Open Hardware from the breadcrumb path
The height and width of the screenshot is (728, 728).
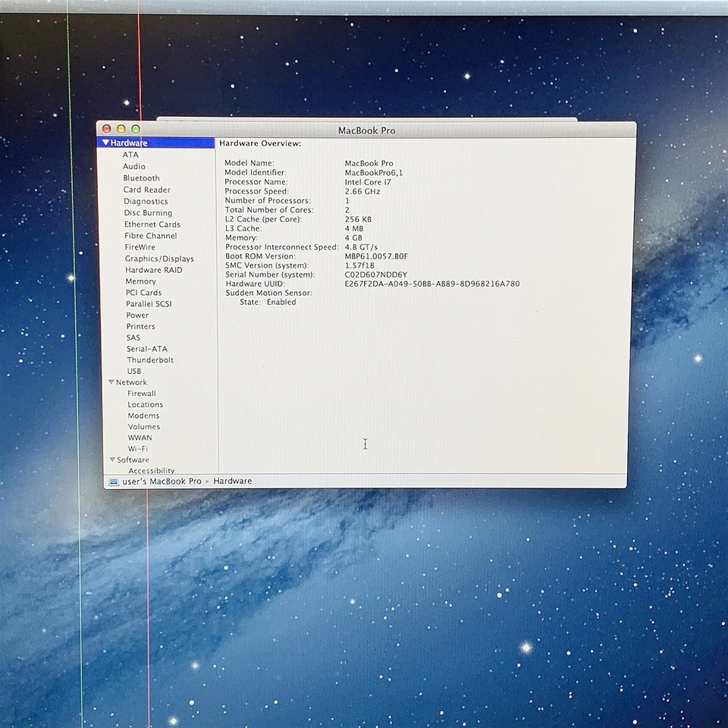pos(232,481)
